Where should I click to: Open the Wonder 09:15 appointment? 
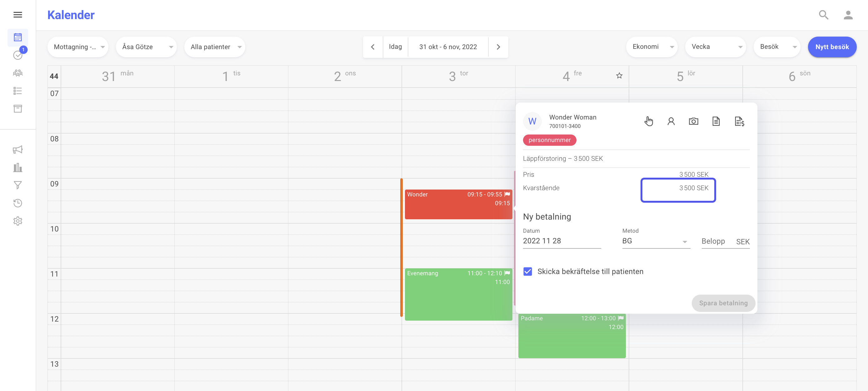[x=458, y=204]
